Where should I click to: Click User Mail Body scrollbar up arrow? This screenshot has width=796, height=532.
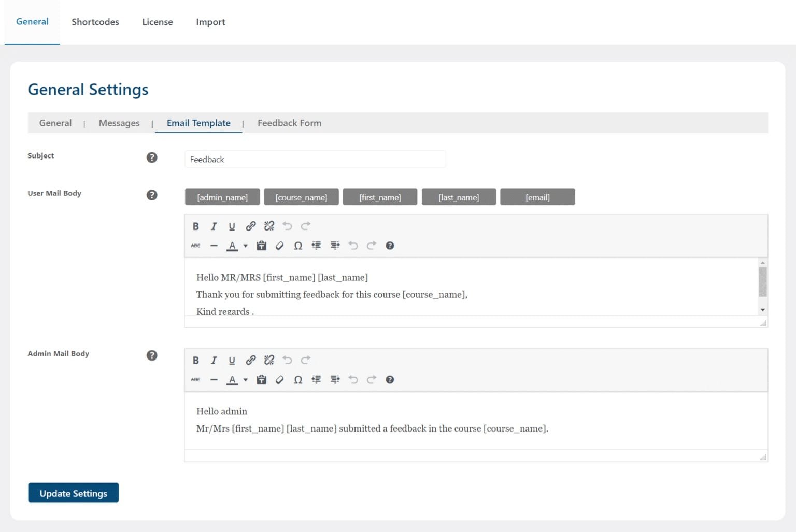coord(762,263)
